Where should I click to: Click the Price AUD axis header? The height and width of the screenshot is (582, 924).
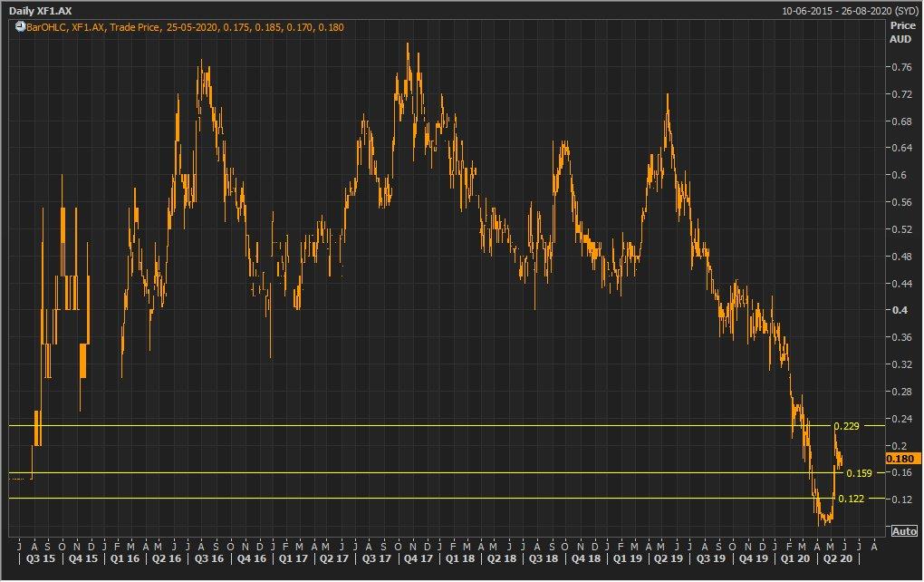coord(901,32)
